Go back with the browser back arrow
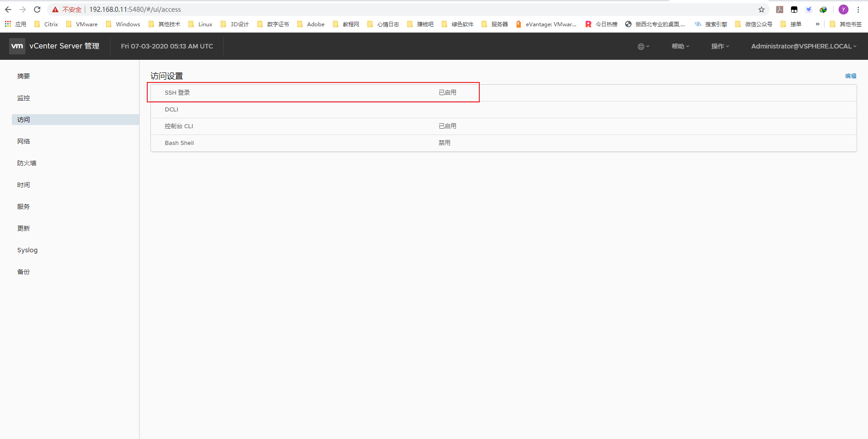The width and height of the screenshot is (868, 439). coord(8,10)
